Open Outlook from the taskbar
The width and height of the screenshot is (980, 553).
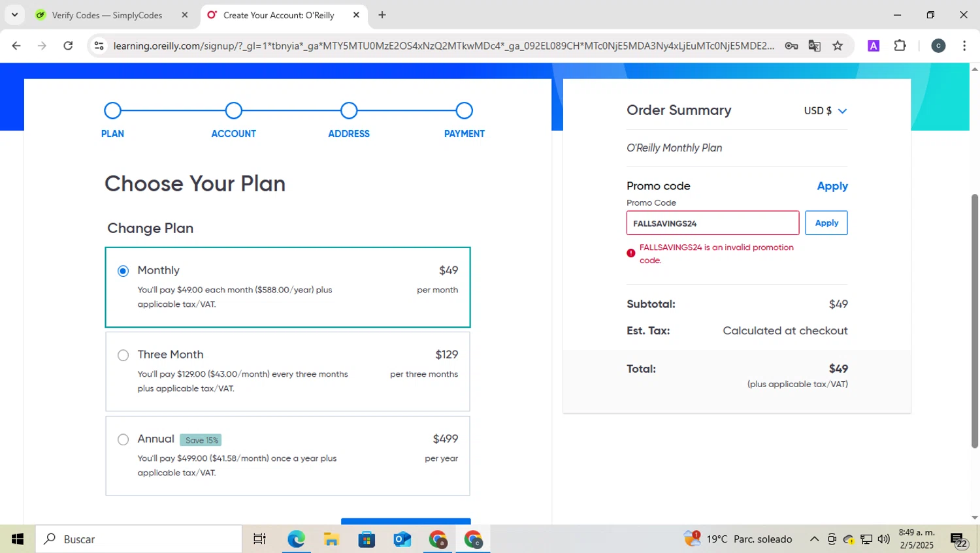(402, 539)
